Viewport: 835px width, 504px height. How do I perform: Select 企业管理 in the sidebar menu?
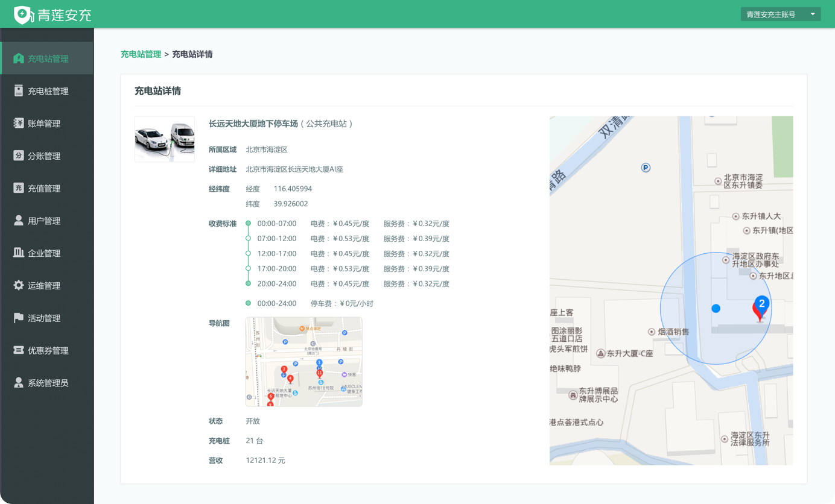(44, 253)
